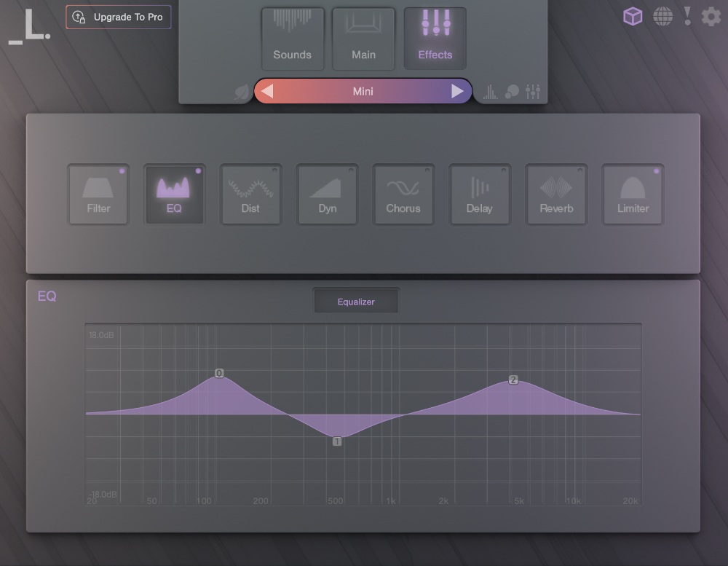The image size is (728, 566).
Task: Open the Mini preset selector
Action: pos(363,90)
